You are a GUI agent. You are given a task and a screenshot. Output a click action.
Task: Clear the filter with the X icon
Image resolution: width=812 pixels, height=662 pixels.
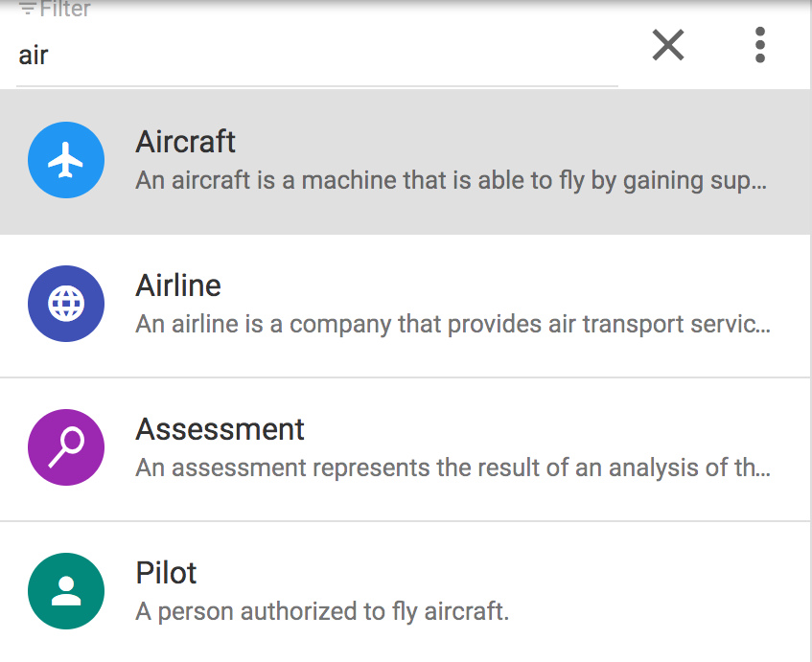(668, 44)
